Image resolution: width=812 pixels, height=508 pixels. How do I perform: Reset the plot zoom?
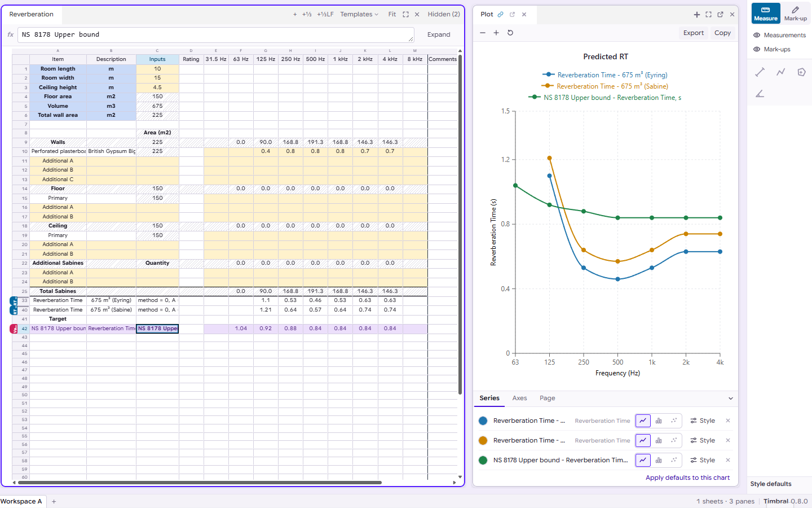point(510,33)
